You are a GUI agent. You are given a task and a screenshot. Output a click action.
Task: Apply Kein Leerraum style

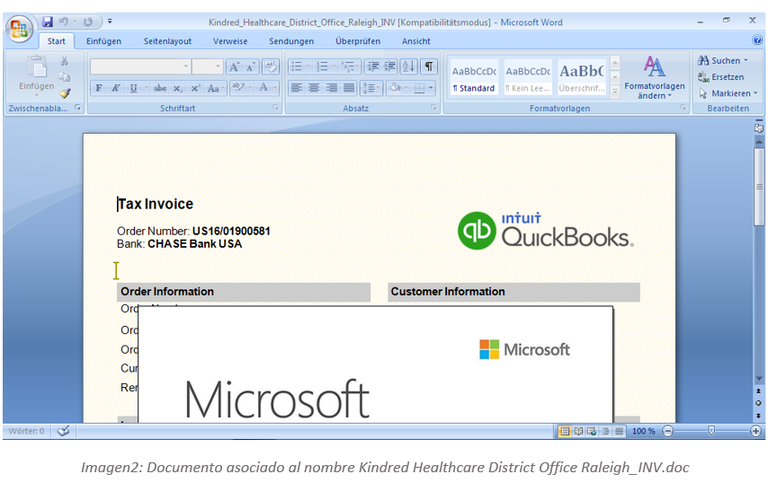(528, 77)
